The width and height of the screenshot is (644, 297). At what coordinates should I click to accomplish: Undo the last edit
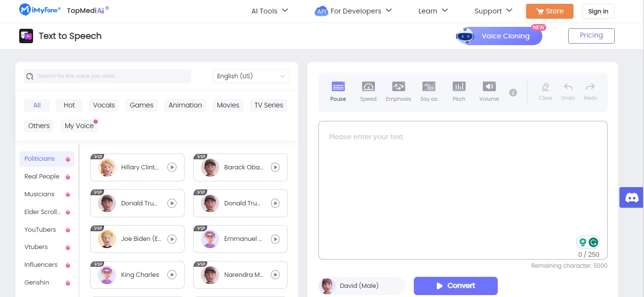[568, 91]
